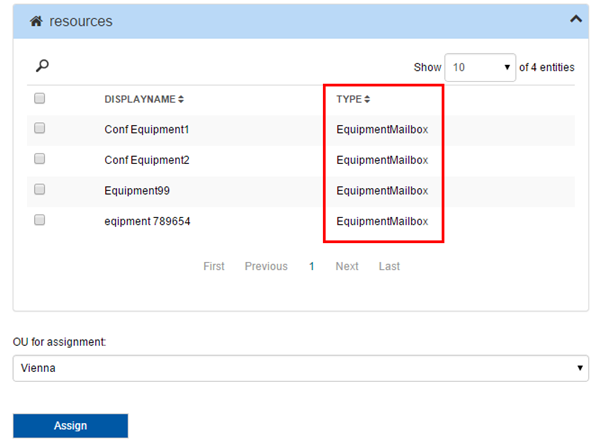Click the home icon beside resources
Viewport: 600px width, 443px height.
(36, 21)
